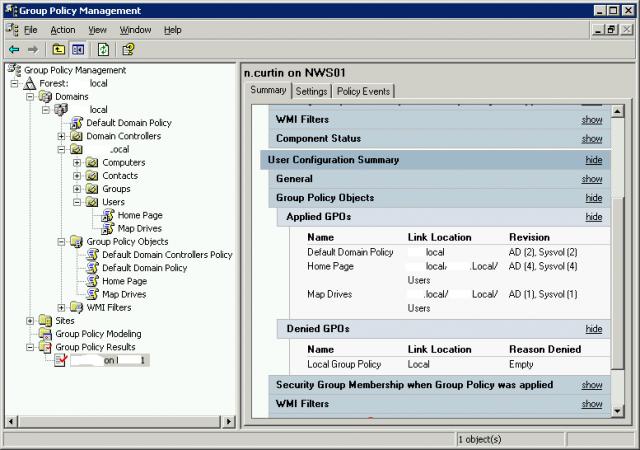Click the Default Domain Policy link icon under domain
Viewport: 640px width, 450px height.
(77, 123)
